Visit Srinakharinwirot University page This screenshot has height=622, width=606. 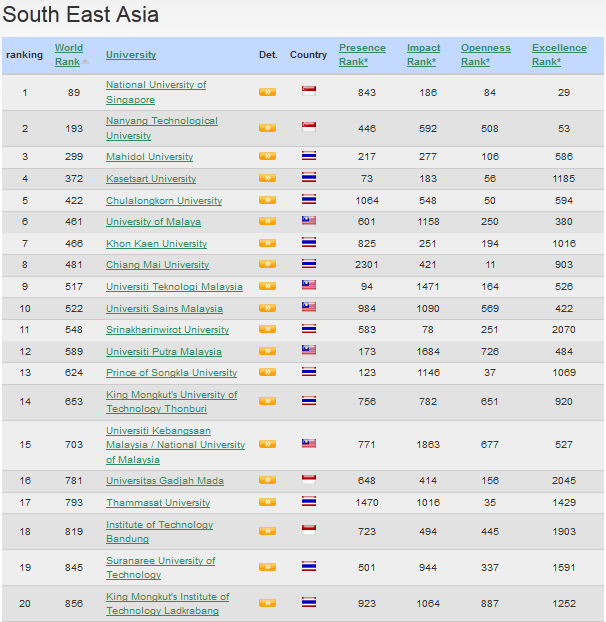coord(167,330)
